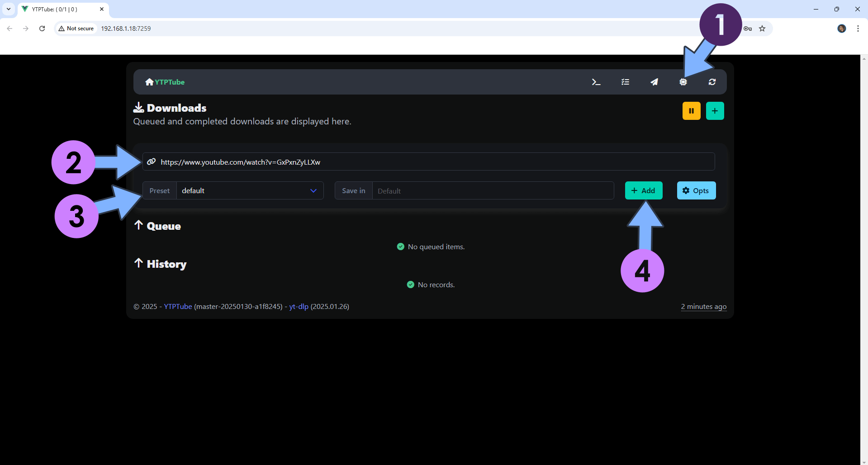Toggle the green plus add-form button
The image size is (868, 465).
715,111
